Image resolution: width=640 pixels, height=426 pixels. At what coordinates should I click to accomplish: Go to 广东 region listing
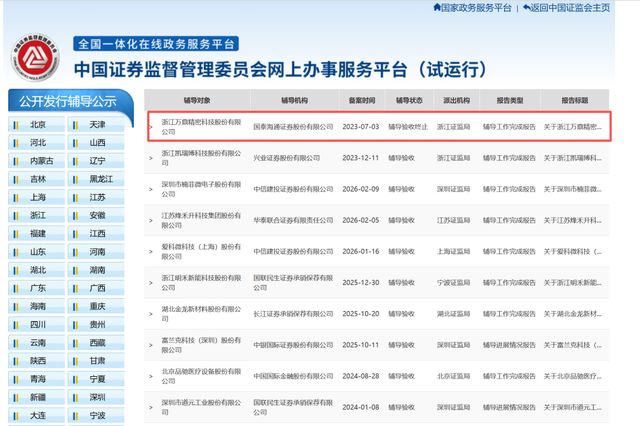(x=36, y=288)
